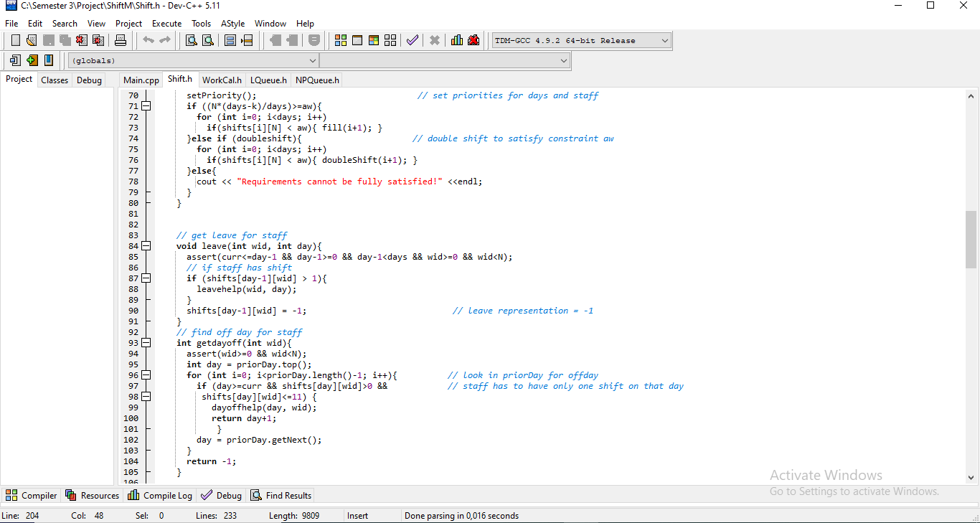Click the Compile & Run toolbar icon
This screenshot has width=980, height=523.
point(374,40)
